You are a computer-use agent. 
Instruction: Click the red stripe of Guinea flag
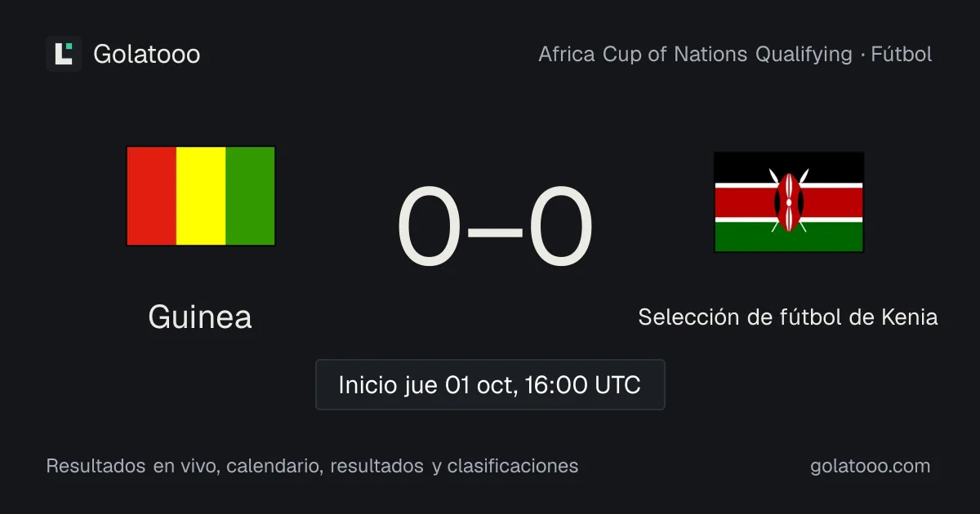point(151,196)
